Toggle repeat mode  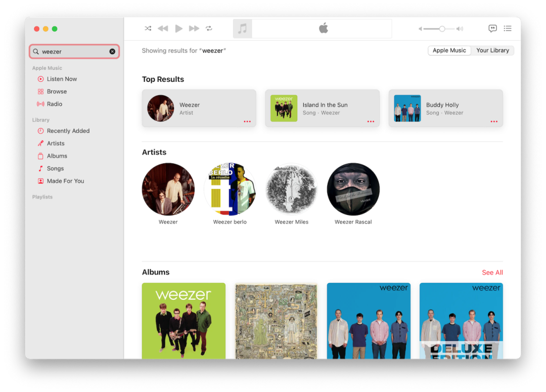209,28
